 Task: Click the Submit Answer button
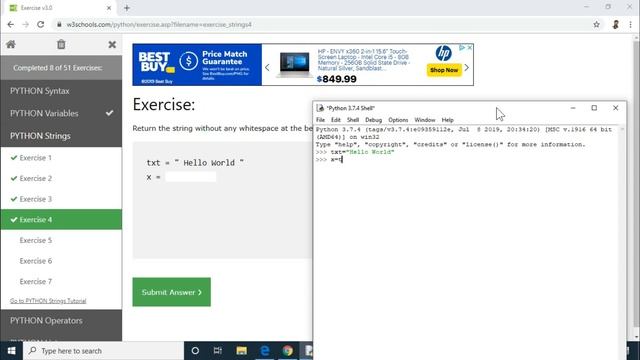pos(171,292)
